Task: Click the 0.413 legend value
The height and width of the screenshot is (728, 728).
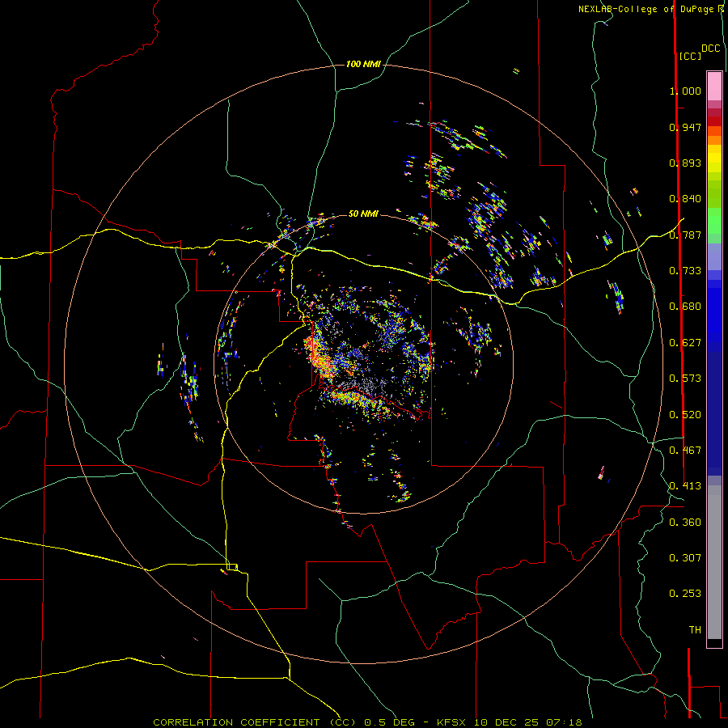Action: click(x=685, y=486)
